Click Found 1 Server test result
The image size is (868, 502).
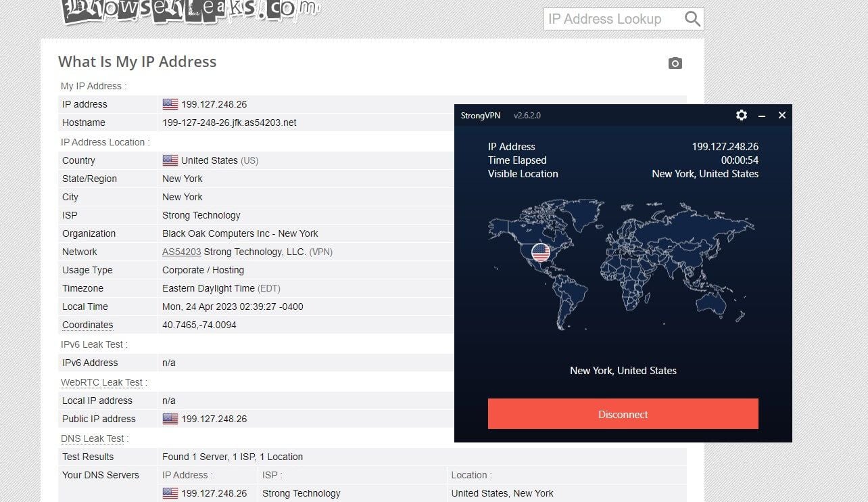[233, 457]
